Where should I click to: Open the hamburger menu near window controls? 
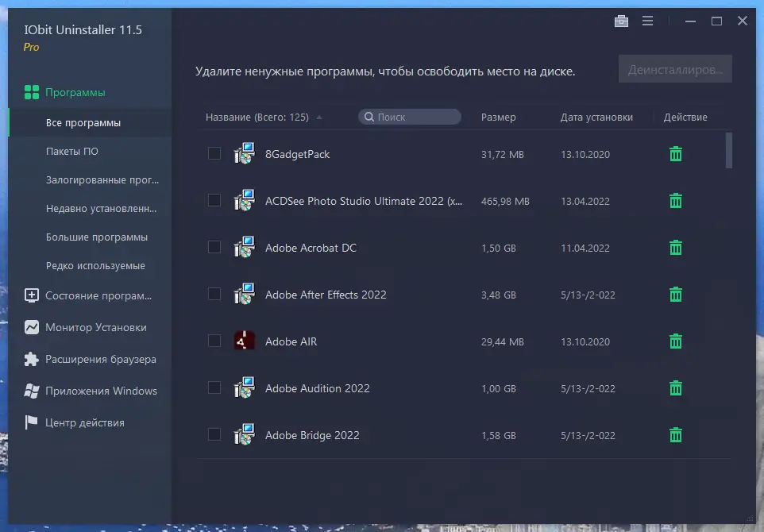click(647, 21)
